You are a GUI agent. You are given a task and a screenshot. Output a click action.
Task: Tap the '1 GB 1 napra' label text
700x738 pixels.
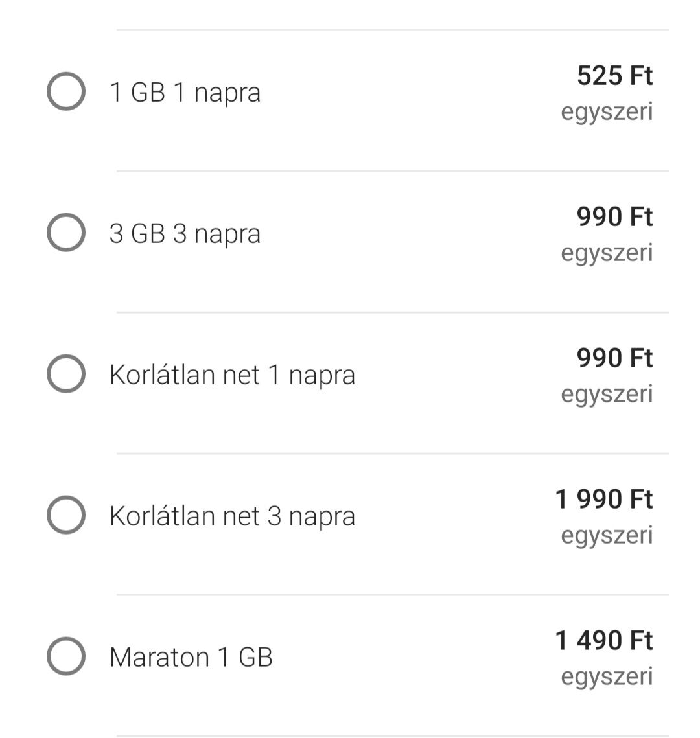coord(185,93)
